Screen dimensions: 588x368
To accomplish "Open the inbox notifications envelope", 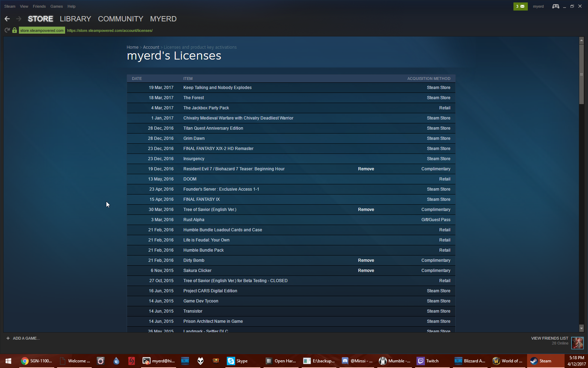I will [520, 6].
